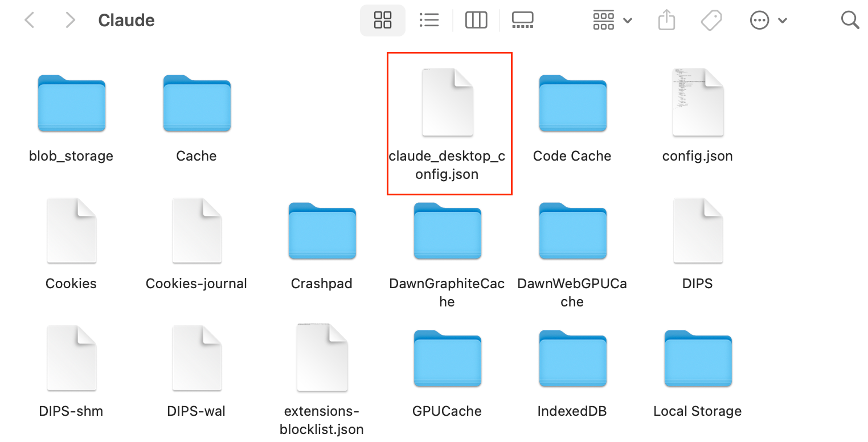Select the config.json file thumbnail
This screenshot has width=868, height=442.
tap(698, 103)
